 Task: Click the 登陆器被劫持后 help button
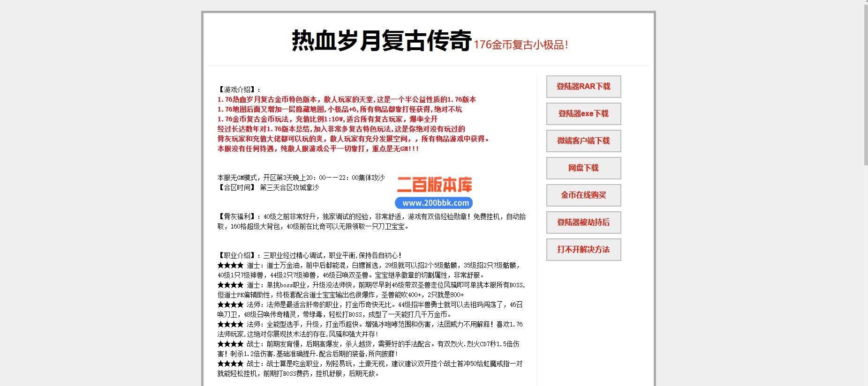pyautogui.click(x=583, y=223)
